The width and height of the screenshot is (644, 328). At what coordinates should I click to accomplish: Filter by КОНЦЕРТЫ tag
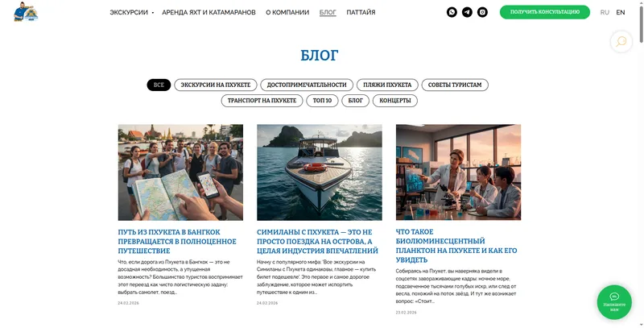[394, 101]
